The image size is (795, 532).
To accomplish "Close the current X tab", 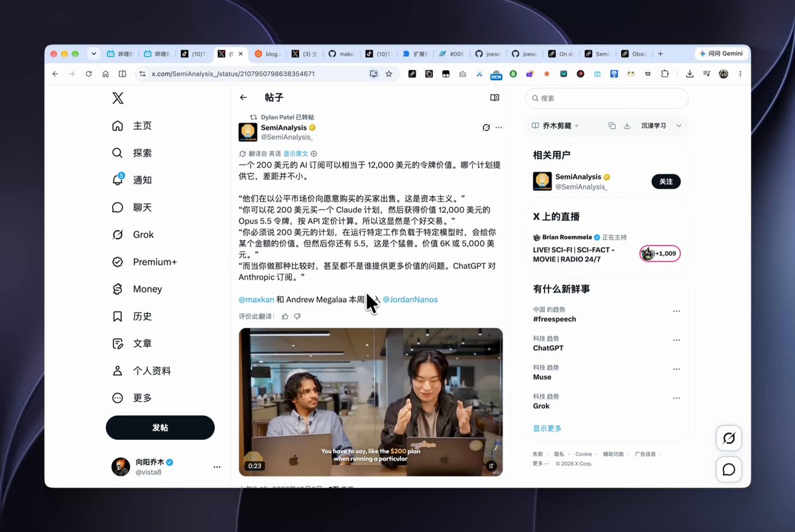I will point(241,54).
